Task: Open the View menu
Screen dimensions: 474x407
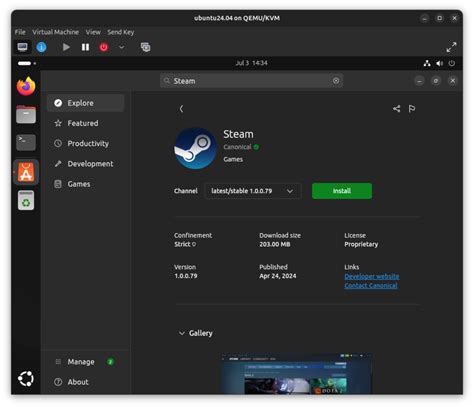Action: [93, 32]
